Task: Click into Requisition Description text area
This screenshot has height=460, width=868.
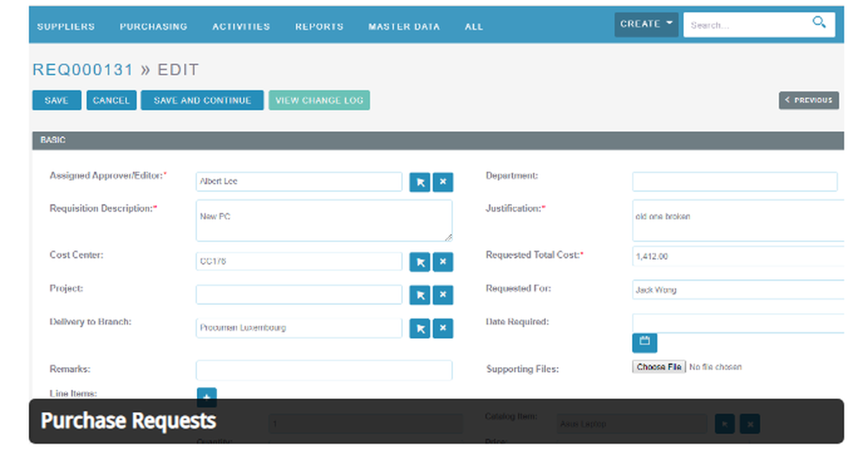Action: coord(324,220)
